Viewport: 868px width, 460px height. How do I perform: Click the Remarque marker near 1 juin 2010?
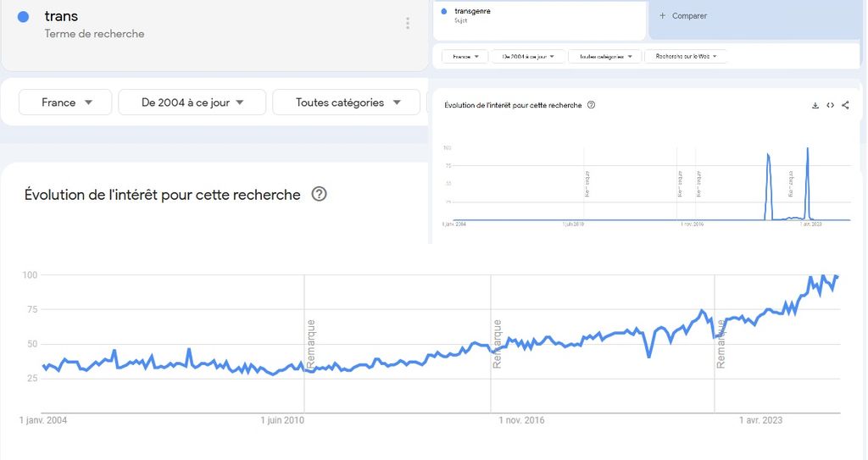pyautogui.click(x=310, y=344)
